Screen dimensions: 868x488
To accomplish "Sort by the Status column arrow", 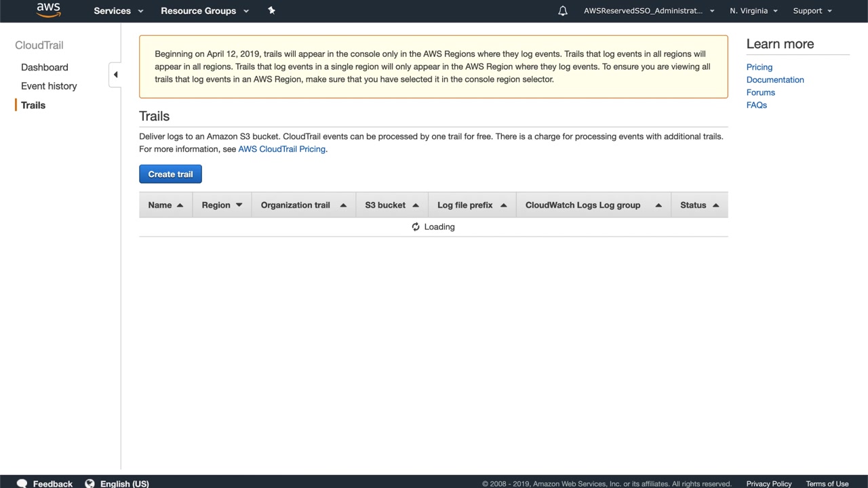I will (x=715, y=205).
